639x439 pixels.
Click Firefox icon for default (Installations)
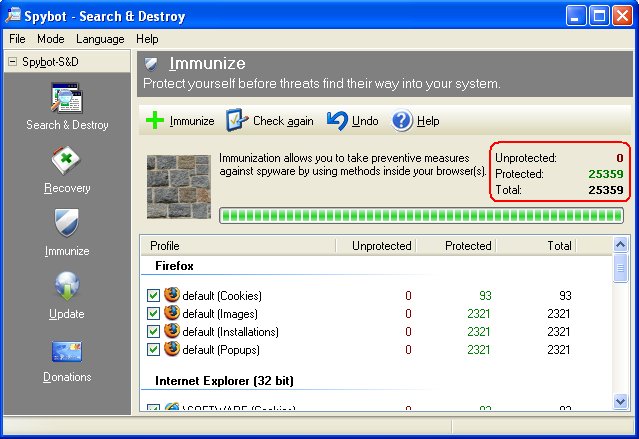point(172,331)
